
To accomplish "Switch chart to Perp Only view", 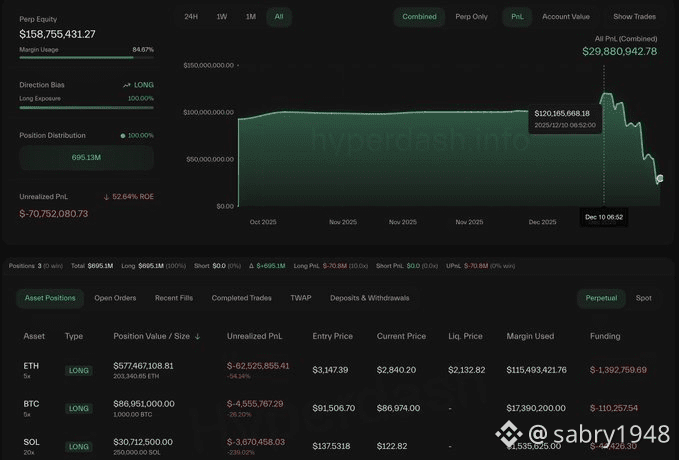I will (471, 17).
